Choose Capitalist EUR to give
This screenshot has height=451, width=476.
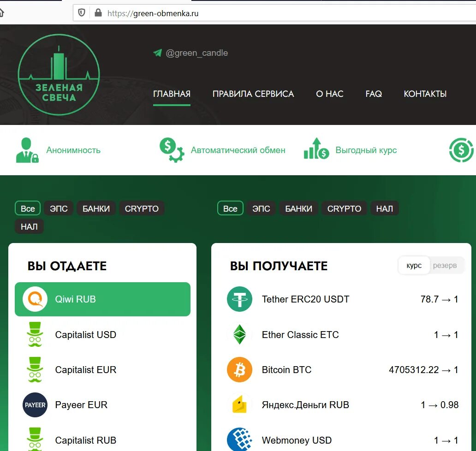pos(102,370)
